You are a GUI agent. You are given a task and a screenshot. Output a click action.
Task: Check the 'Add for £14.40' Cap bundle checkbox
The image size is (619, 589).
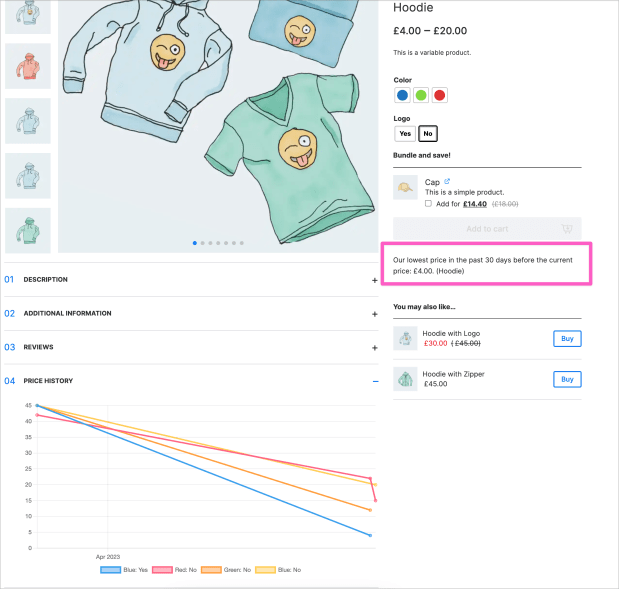pos(429,203)
